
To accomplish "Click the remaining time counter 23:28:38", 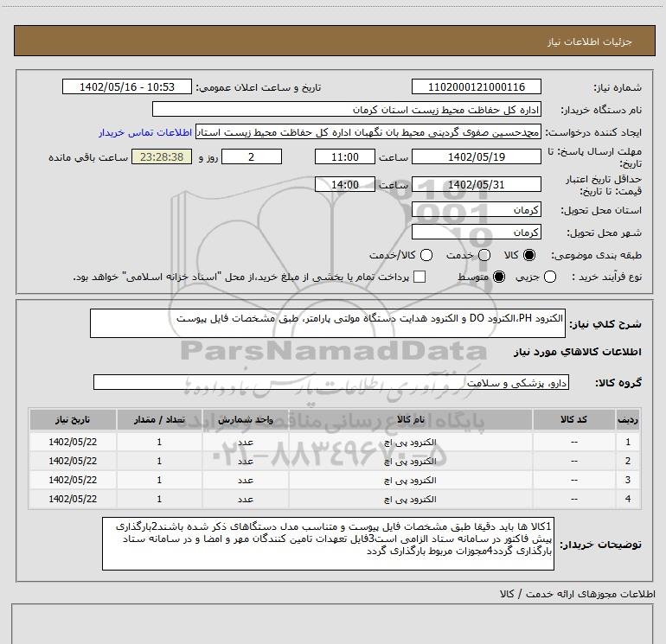I will click(x=162, y=156).
